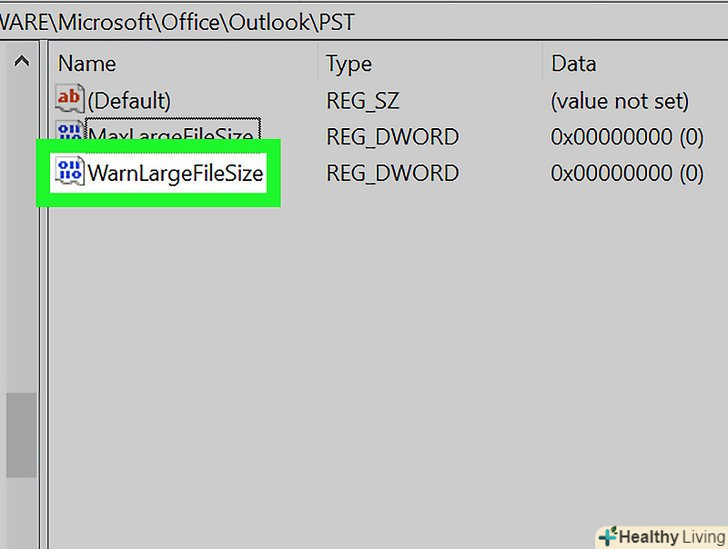728x549 pixels.
Task: Click the Healthy Living plus logo
Action: pos(606,537)
